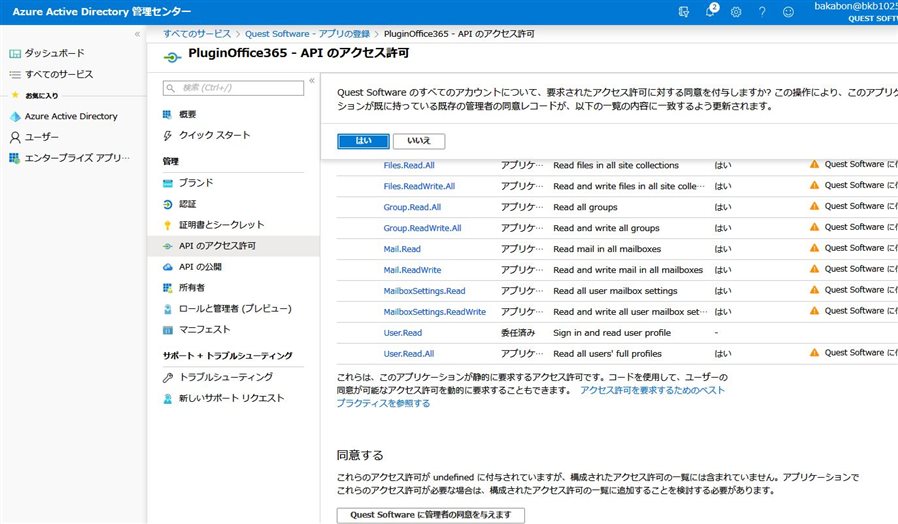Click the 概要 grid icon
Image resolution: width=898 pixels, height=524 pixels.
click(x=167, y=115)
